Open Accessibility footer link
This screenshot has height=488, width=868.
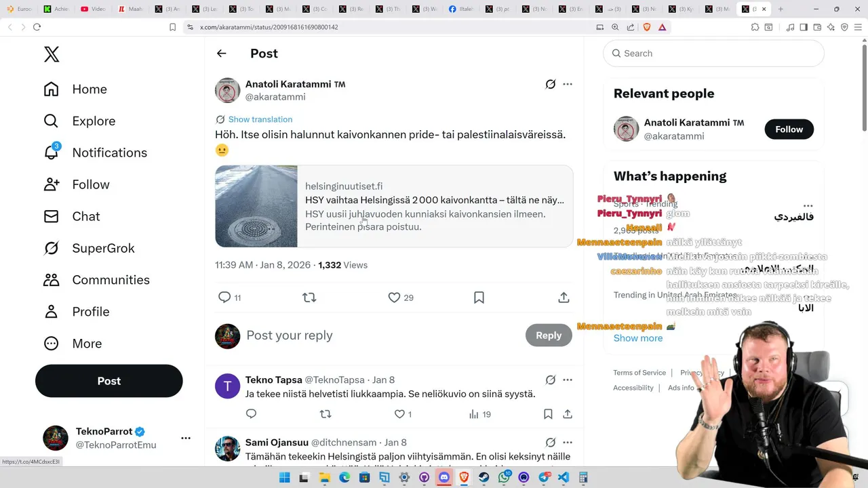pyautogui.click(x=633, y=388)
